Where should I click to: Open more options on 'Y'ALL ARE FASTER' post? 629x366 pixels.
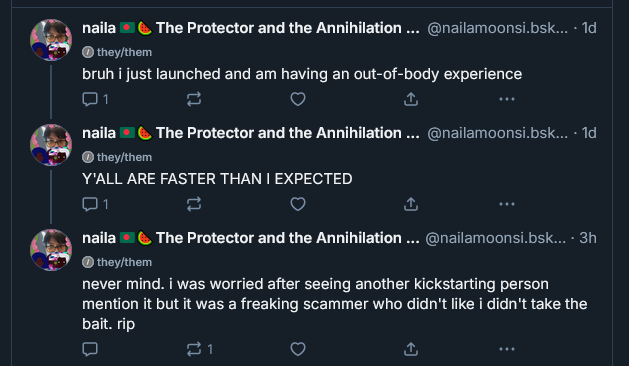507,204
